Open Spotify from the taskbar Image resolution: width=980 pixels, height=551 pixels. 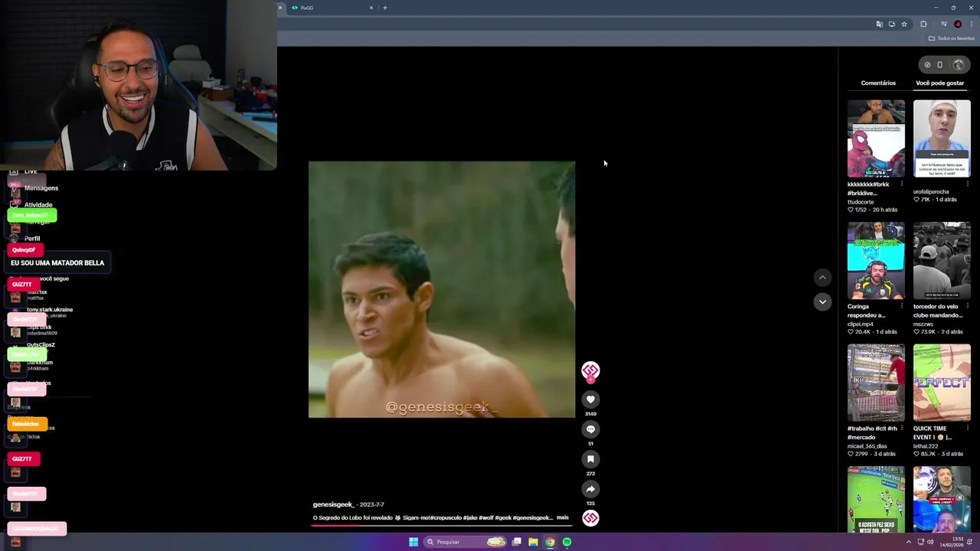click(x=567, y=542)
